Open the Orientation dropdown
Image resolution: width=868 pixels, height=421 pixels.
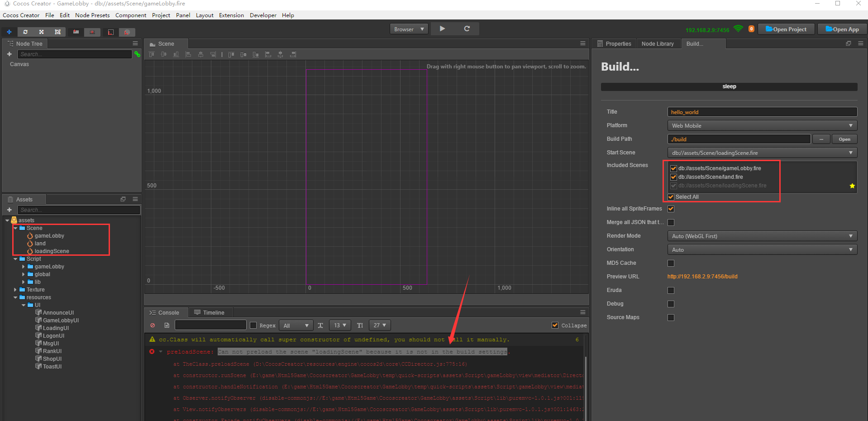click(762, 249)
